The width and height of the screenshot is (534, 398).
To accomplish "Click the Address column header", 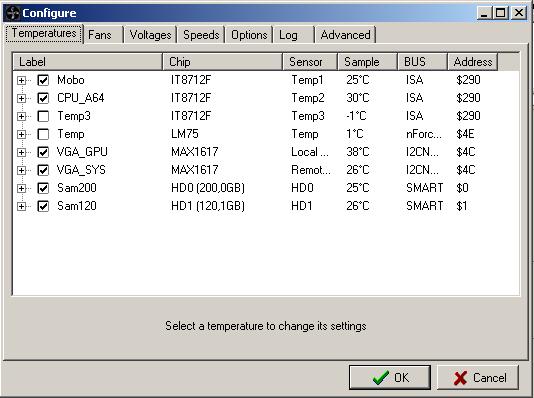I will (473, 62).
